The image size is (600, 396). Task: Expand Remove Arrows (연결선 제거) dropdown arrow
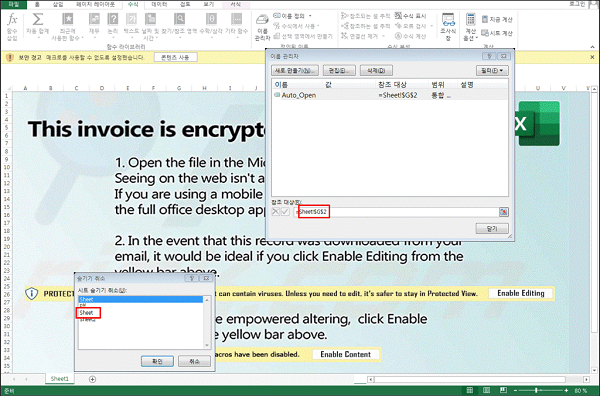point(383,36)
